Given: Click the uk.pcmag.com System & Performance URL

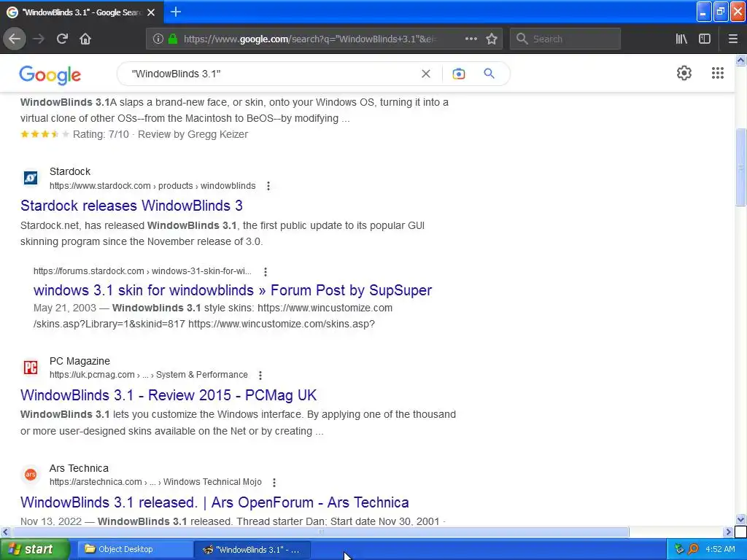Looking at the screenshot, I should [x=149, y=375].
